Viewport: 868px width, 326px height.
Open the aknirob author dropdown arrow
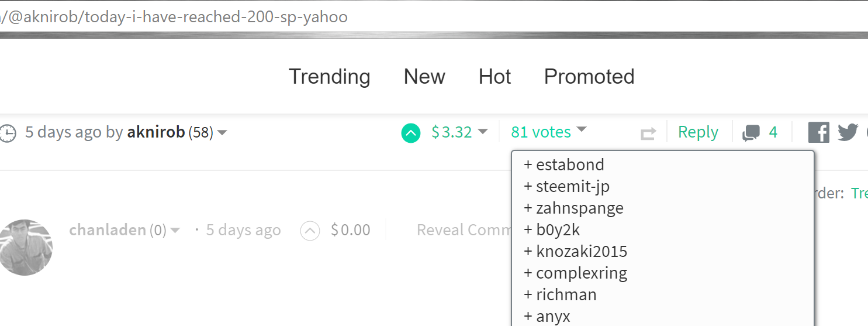(x=222, y=133)
